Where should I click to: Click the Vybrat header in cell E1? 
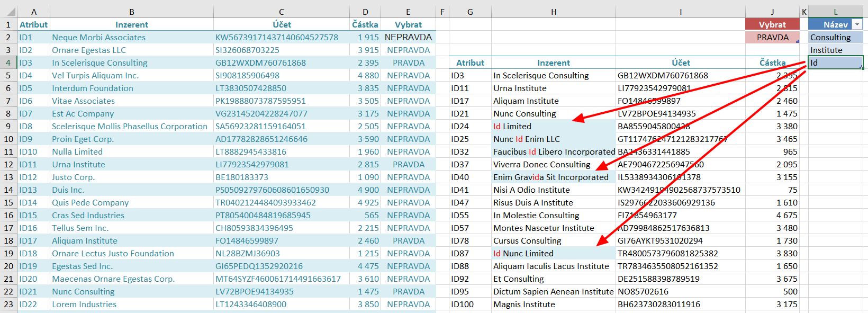(x=408, y=24)
